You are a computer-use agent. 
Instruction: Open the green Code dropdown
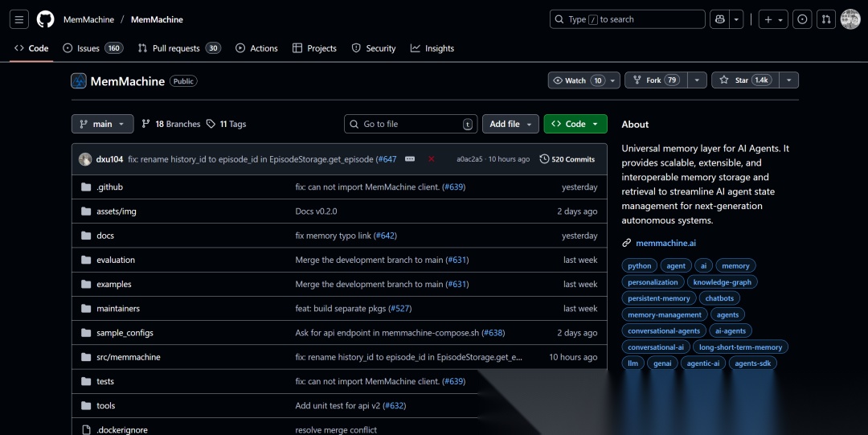tap(575, 124)
